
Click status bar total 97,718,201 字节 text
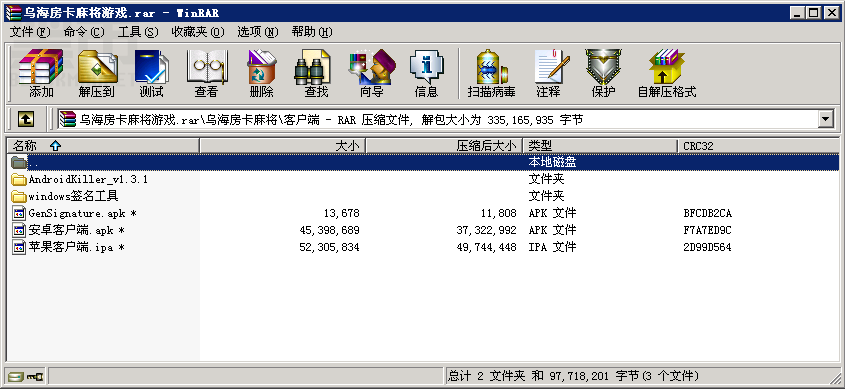pyautogui.click(x=594, y=376)
